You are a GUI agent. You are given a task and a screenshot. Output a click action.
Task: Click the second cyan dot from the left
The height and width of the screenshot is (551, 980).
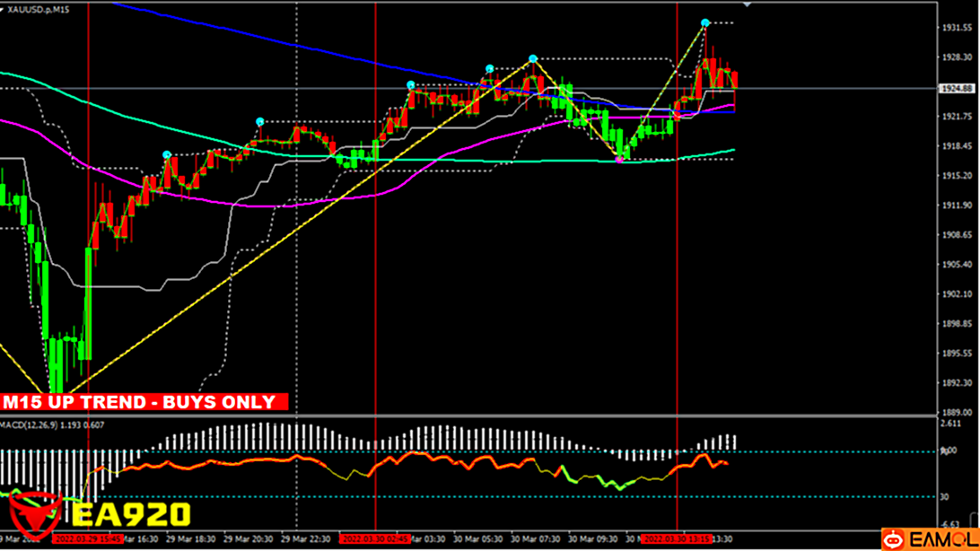(x=260, y=122)
